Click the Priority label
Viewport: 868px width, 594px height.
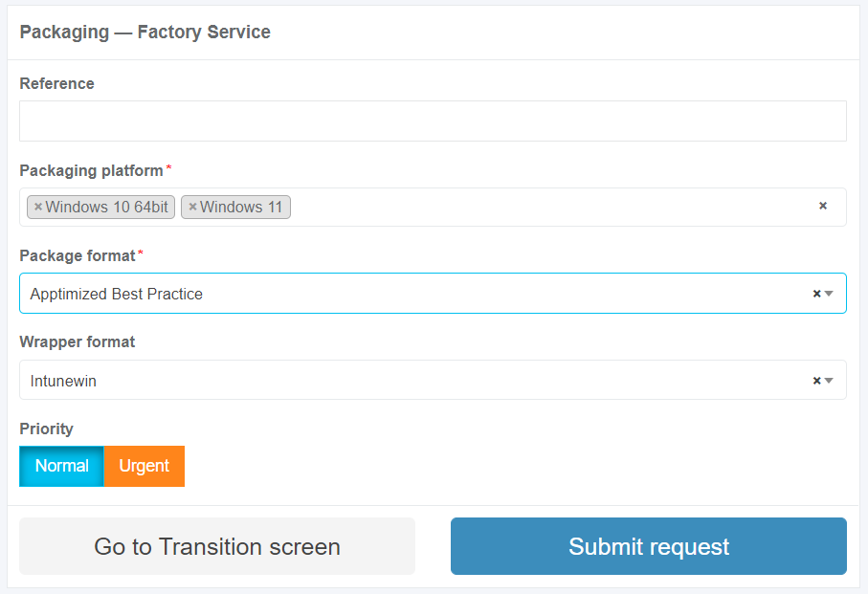46,429
